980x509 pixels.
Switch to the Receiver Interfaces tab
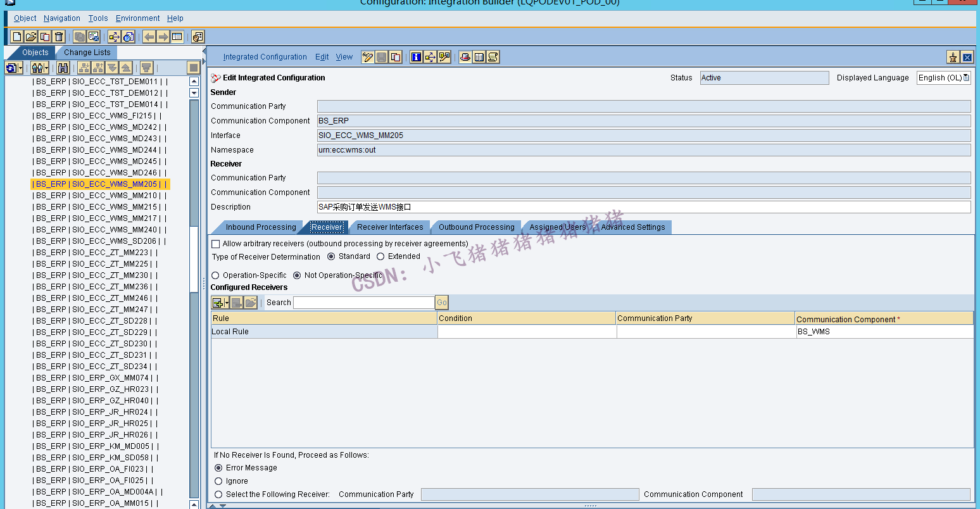pos(390,227)
